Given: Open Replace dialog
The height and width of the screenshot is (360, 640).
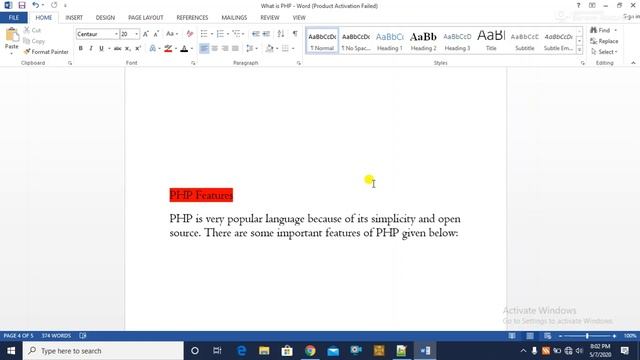Looking at the screenshot, I should point(604,41).
